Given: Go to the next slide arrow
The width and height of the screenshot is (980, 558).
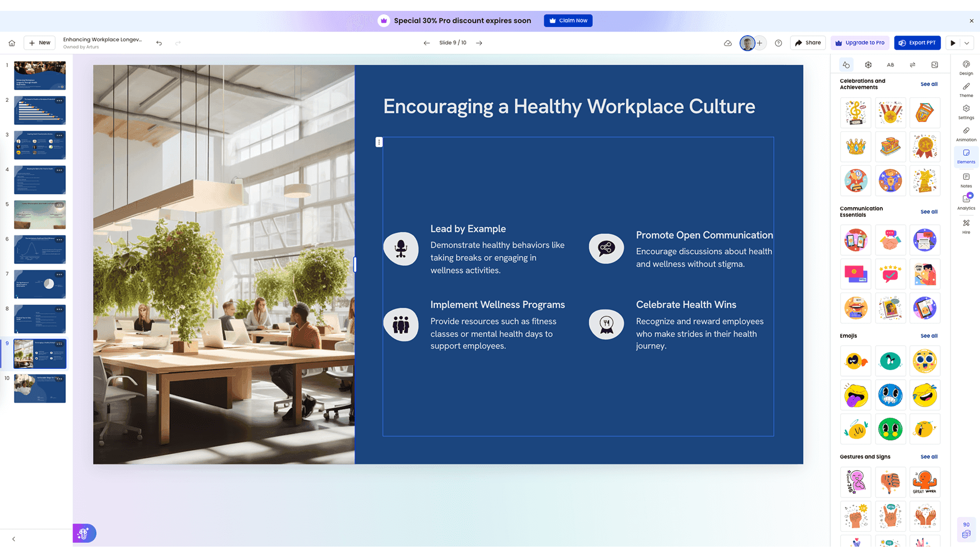Looking at the screenshot, I should point(479,43).
